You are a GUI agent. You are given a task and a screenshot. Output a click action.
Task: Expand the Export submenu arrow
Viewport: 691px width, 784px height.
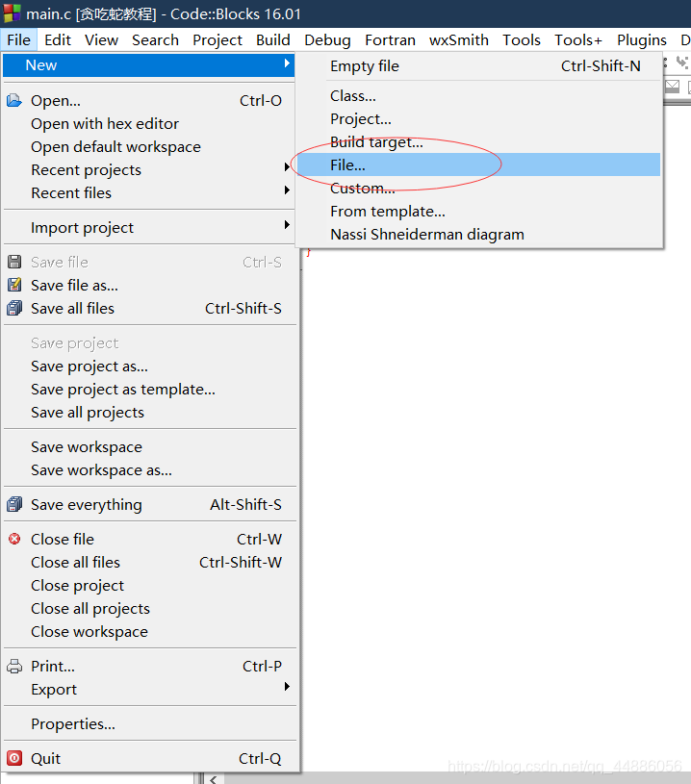287,687
